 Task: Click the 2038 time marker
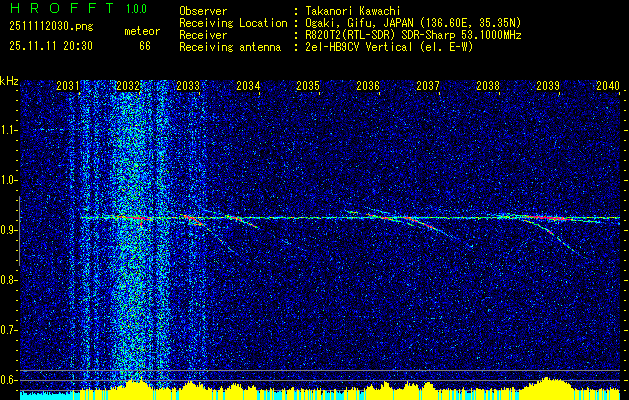pos(488,86)
